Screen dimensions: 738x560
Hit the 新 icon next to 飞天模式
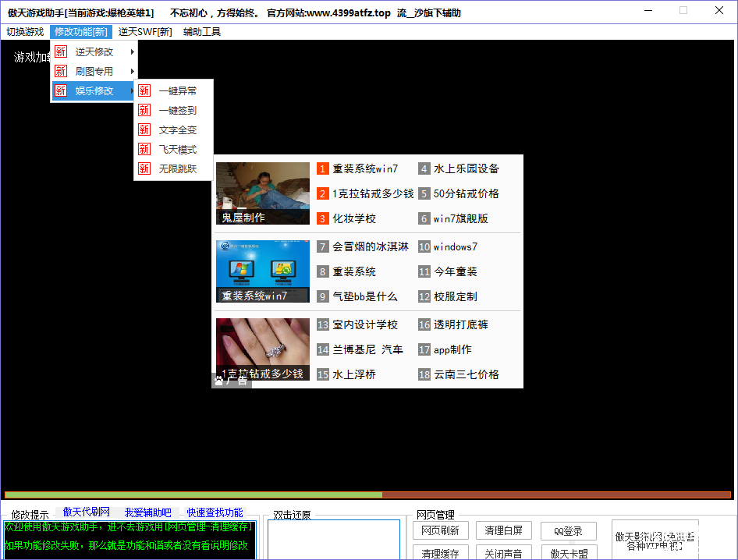coord(144,149)
